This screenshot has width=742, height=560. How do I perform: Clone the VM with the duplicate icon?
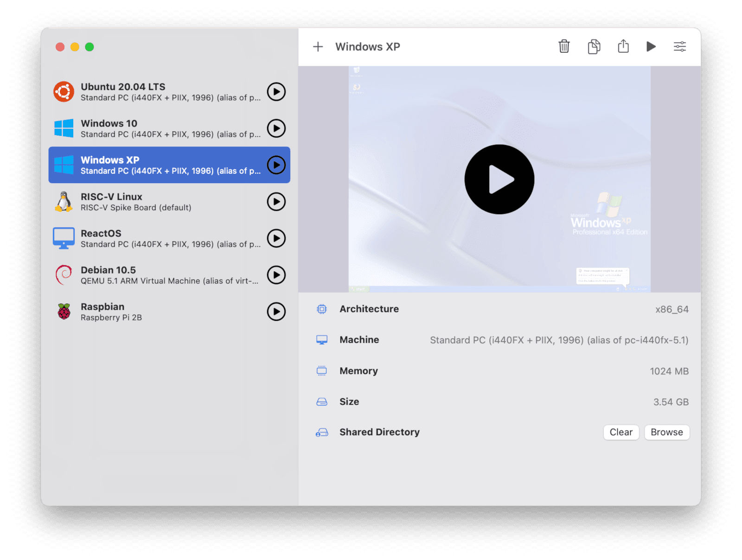594,47
